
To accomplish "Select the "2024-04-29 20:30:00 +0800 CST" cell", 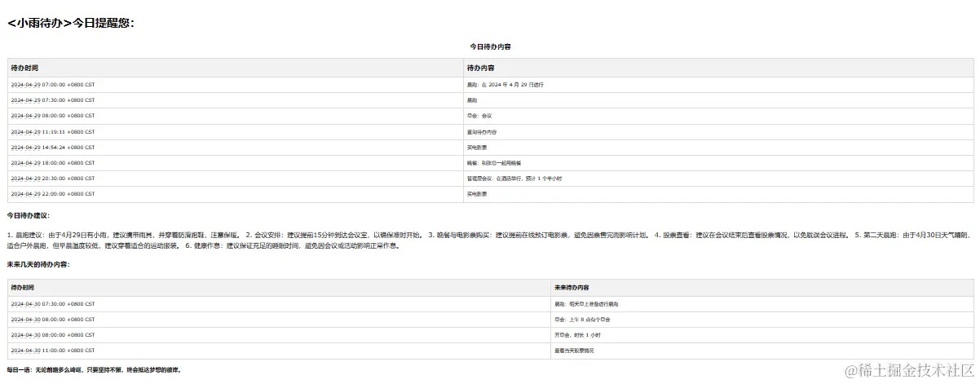I will tap(235, 179).
